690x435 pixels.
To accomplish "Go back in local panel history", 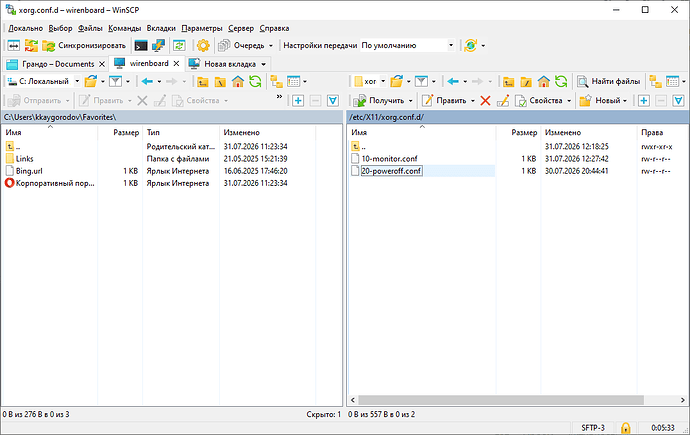I will (x=147, y=81).
